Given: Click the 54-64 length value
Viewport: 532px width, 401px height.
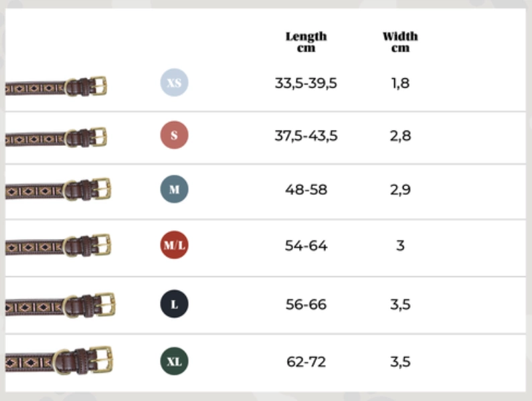Looking at the screenshot, I should tap(306, 246).
